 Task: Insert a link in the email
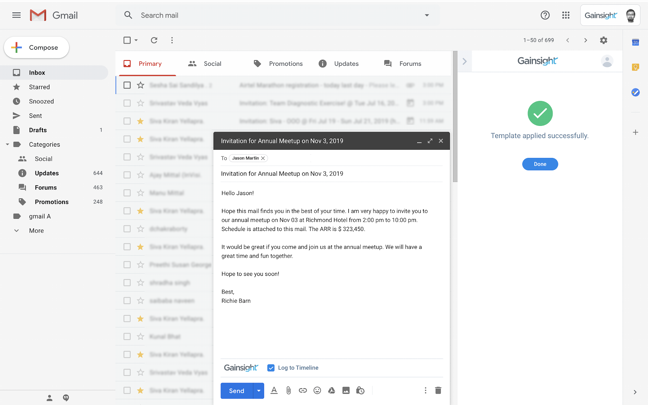(303, 391)
